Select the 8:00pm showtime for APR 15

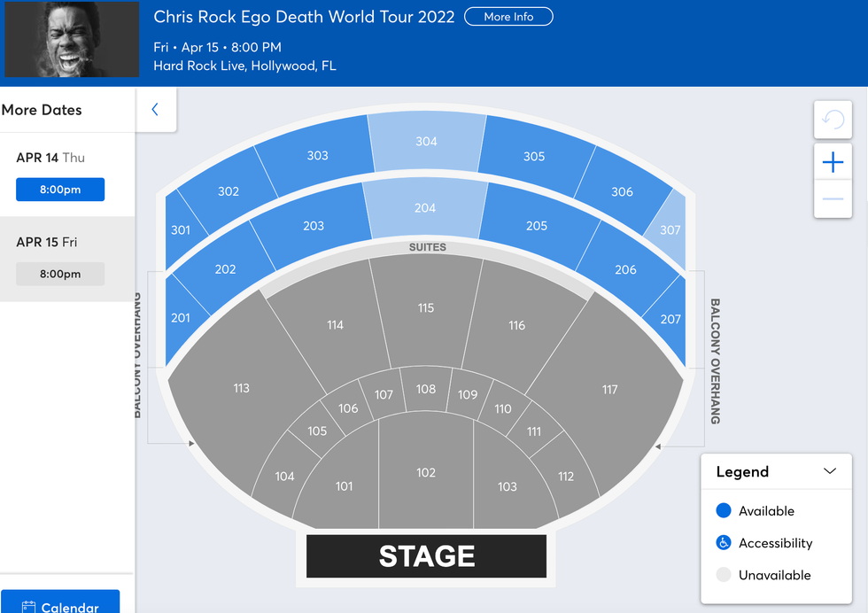[x=60, y=274]
